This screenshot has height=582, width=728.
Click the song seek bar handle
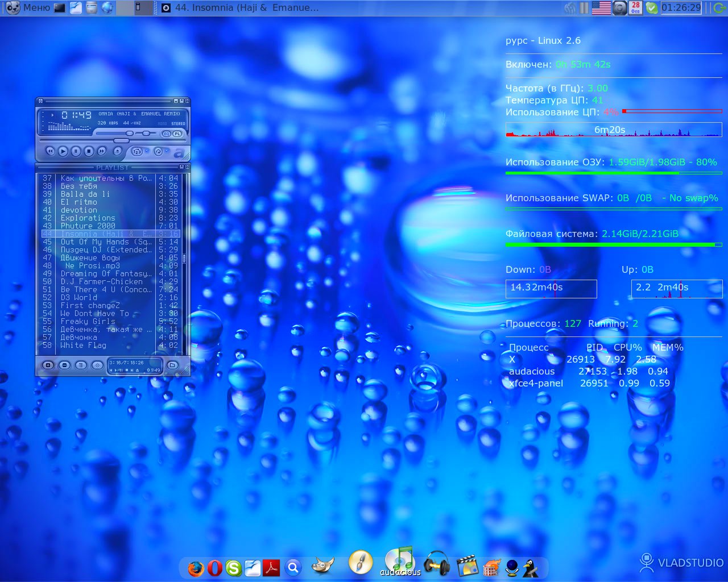121,140
